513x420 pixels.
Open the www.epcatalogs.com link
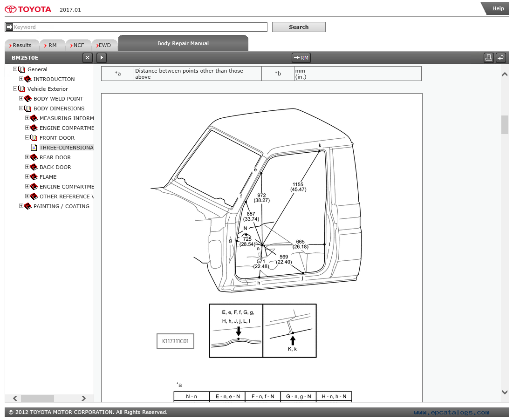coord(451,413)
